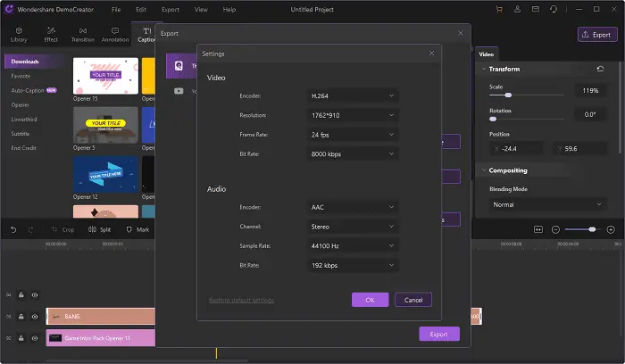Image resolution: width=625 pixels, height=364 pixels.
Task: Open the video Encoder H.264 dropdown
Action: (x=353, y=96)
